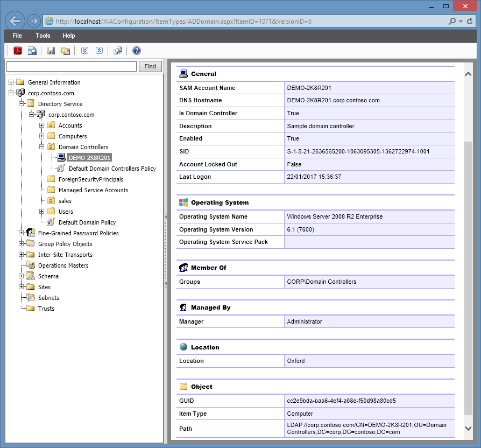Click the Find button
This screenshot has width=481, height=448.
point(150,66)
